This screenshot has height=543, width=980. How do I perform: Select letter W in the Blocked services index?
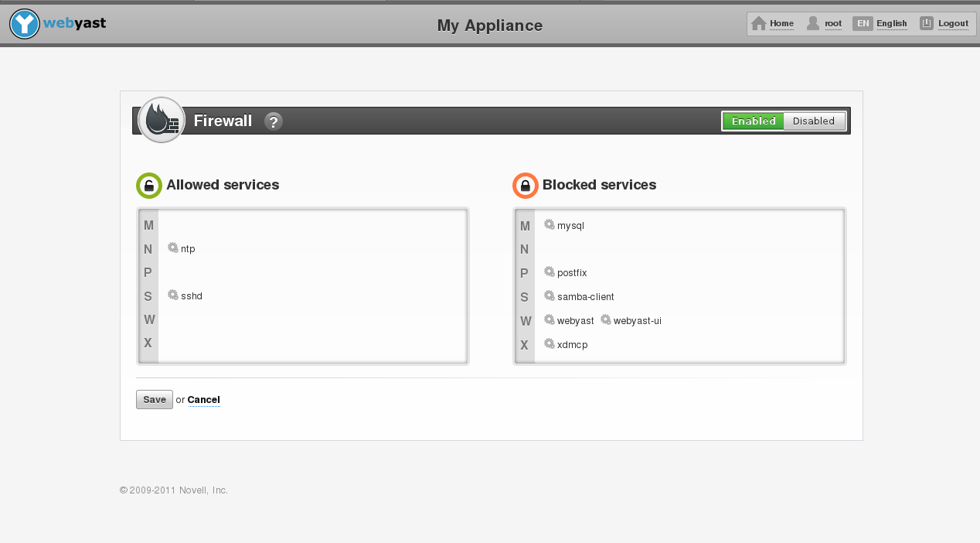(x=525, y=320)
